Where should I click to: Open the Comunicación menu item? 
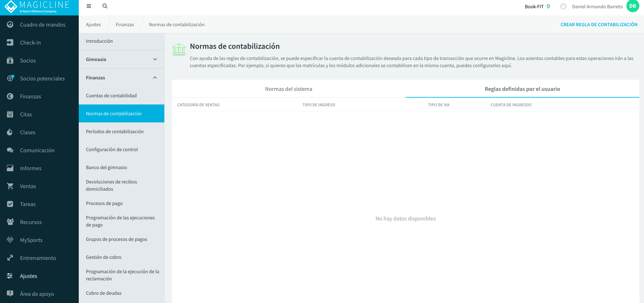[x=37, y=150]
